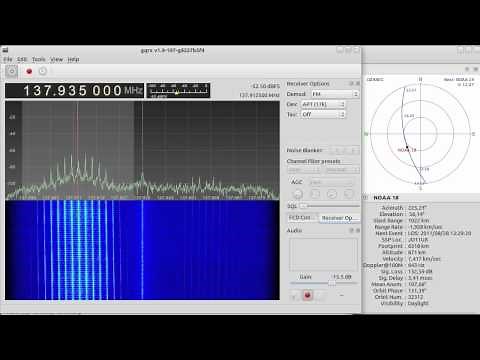The width and height of the screenshot is (480, 360).
Task: Adjust the SQL squelch slider
Action: coord(329,206)
